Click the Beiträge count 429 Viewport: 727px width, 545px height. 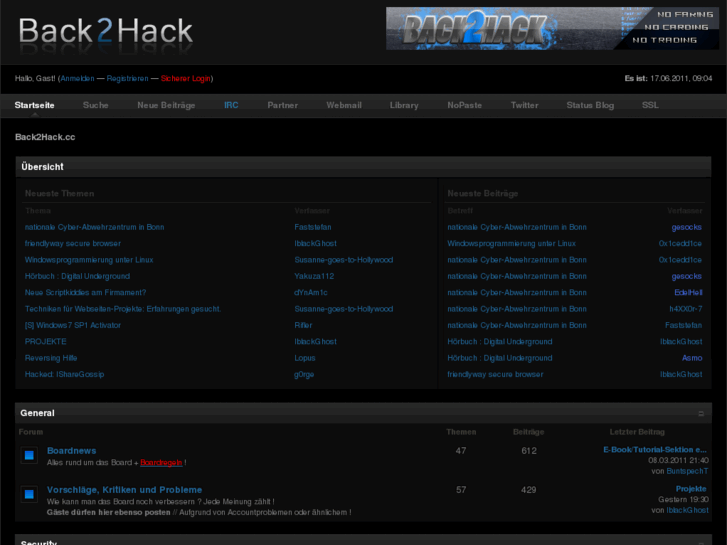[x=529, y=490]
